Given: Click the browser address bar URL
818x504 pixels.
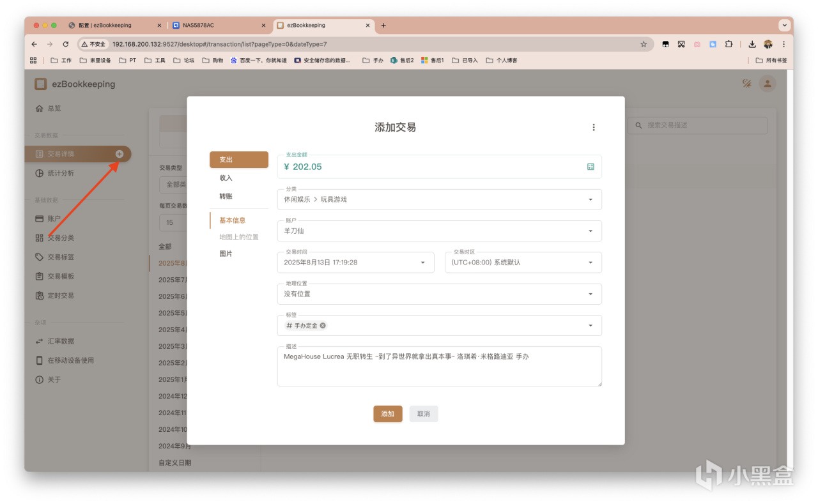Looking at the screenshot, I should [219, 44].
